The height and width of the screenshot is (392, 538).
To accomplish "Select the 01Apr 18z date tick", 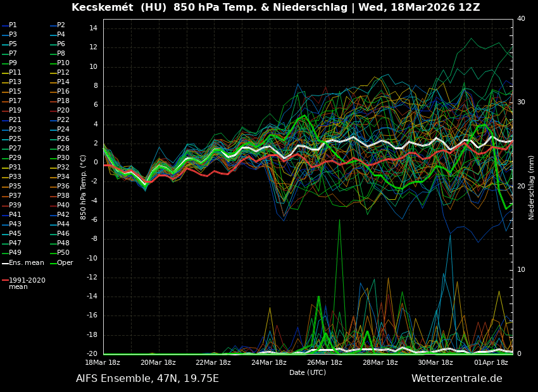I will tap(491, 363).
